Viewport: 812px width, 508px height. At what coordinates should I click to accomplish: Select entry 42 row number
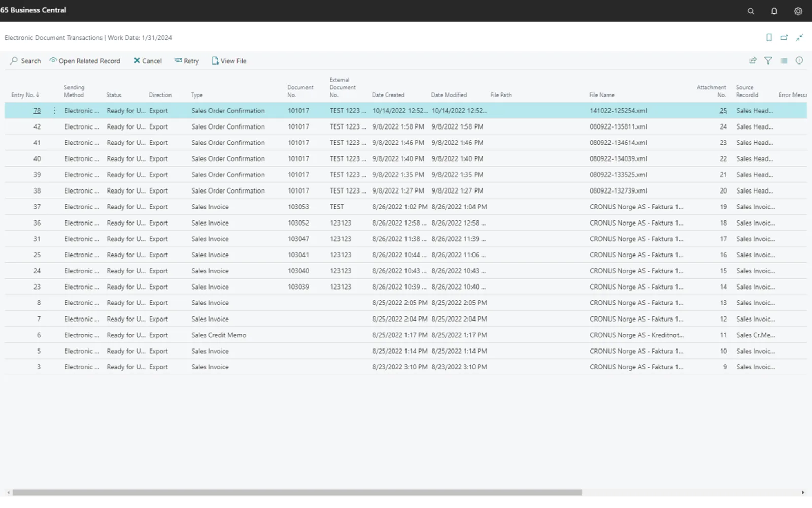pos(37,126)
